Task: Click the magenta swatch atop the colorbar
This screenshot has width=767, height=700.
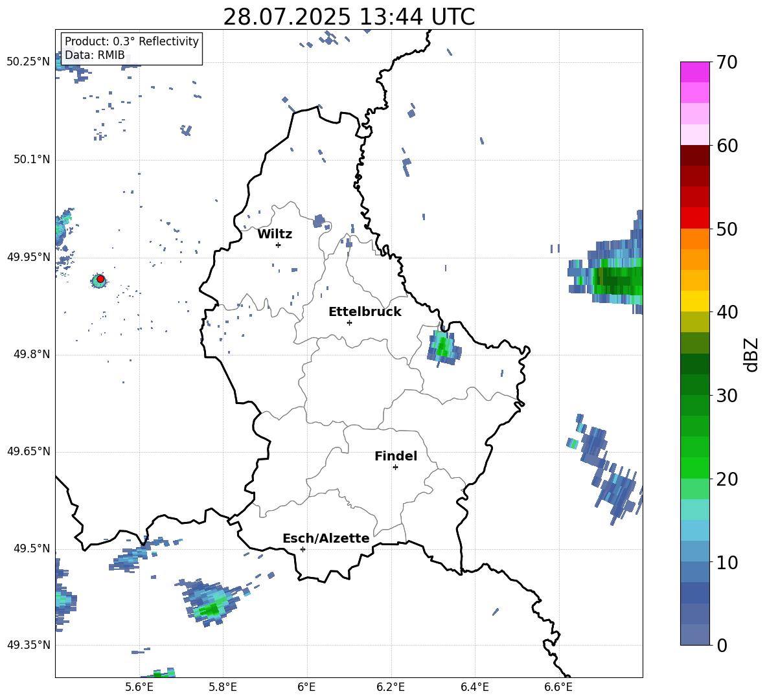Action: pos(694,73)
